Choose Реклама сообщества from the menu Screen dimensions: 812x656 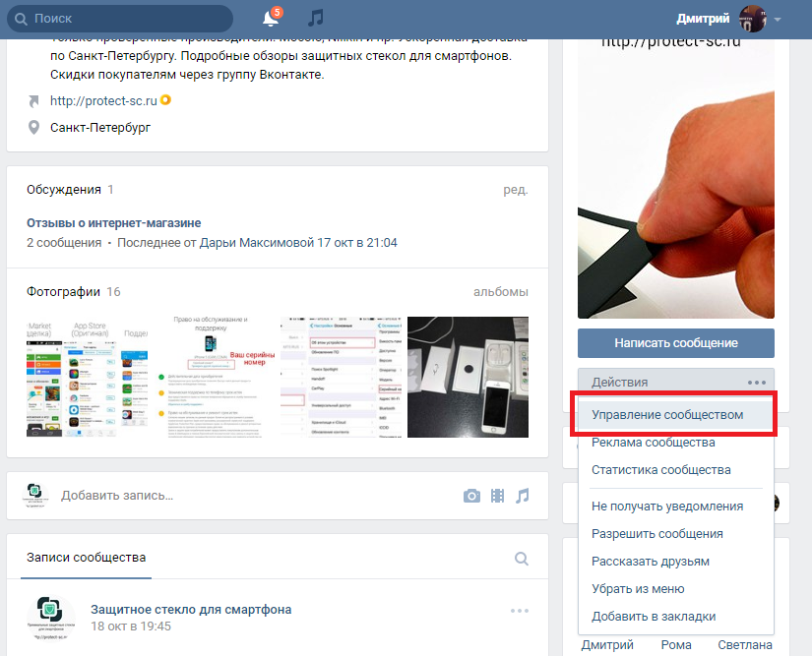coord(653,443)
